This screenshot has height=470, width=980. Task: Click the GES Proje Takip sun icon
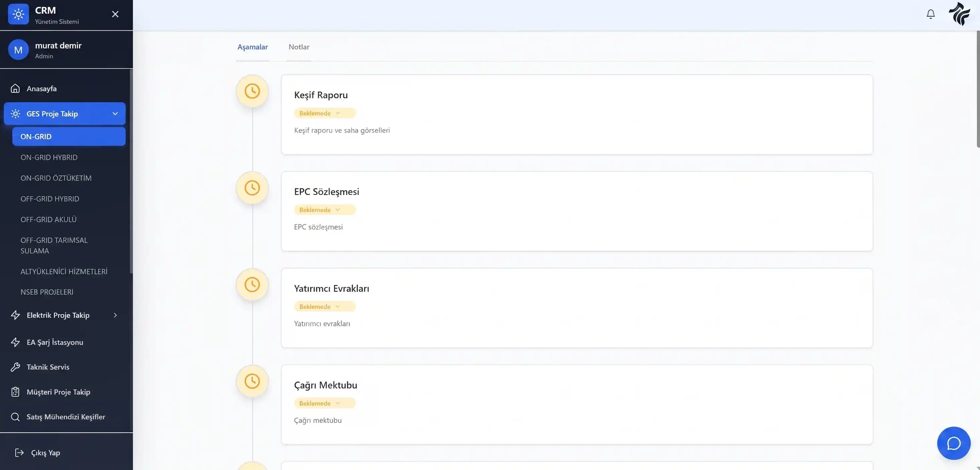pos(15,113)
